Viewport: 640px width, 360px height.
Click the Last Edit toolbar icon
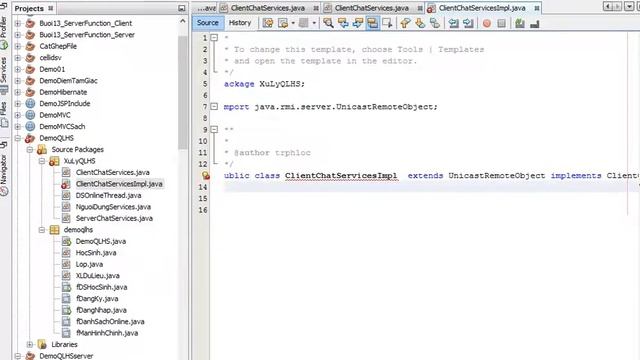click(268, 23)
